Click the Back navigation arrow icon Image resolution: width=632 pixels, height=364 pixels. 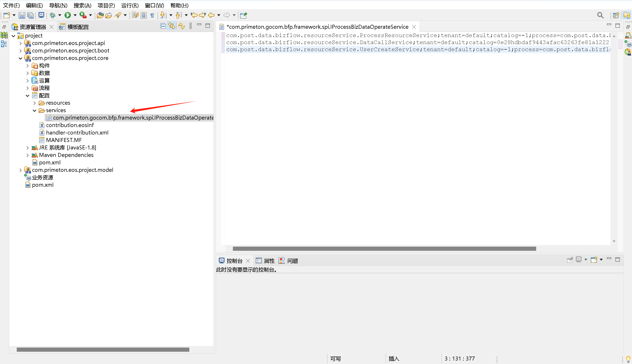[212, 15]
